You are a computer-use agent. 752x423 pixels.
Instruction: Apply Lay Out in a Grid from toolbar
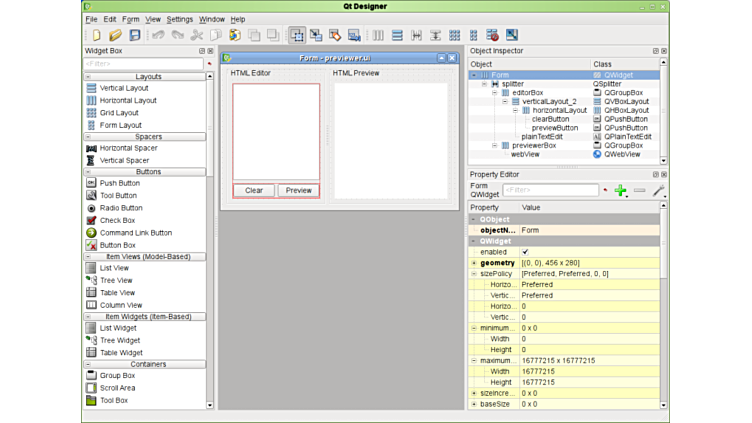454,36
